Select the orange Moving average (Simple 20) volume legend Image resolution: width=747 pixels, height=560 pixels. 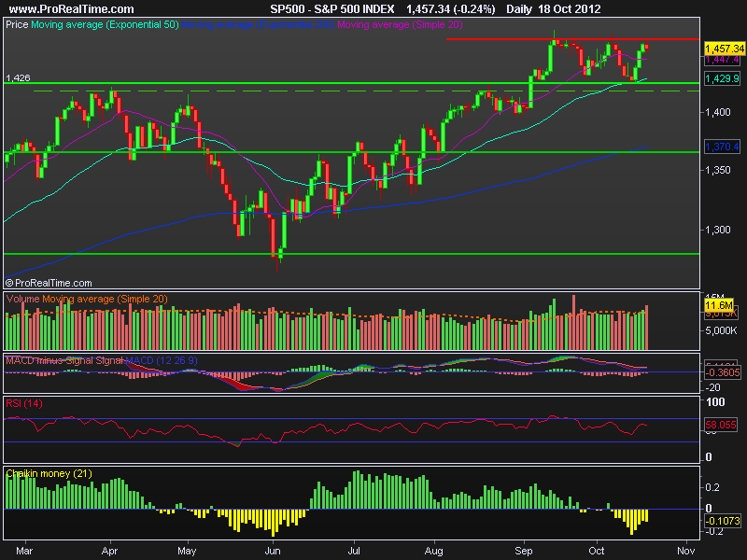pos(105,299)
